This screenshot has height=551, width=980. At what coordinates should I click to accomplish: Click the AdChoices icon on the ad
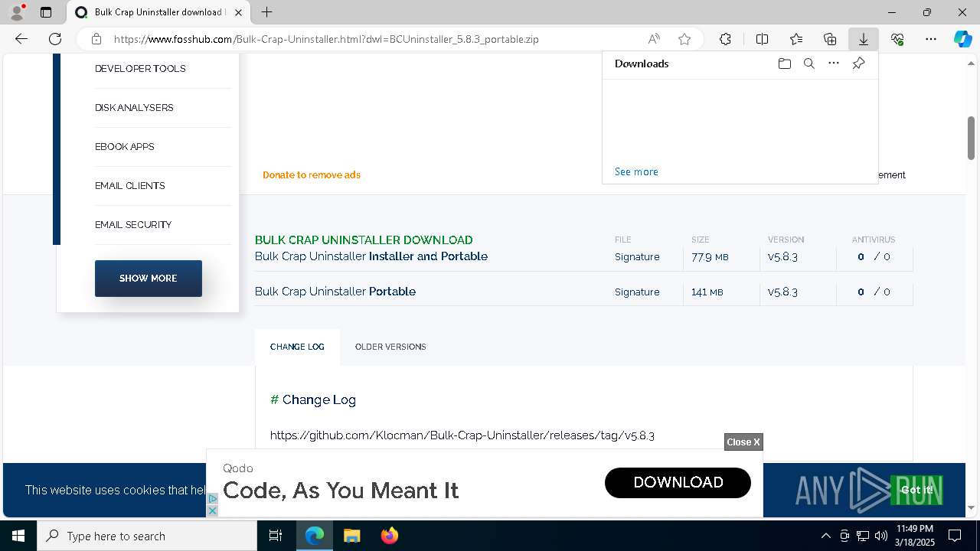pyautogui.click(x=213, y=499)
